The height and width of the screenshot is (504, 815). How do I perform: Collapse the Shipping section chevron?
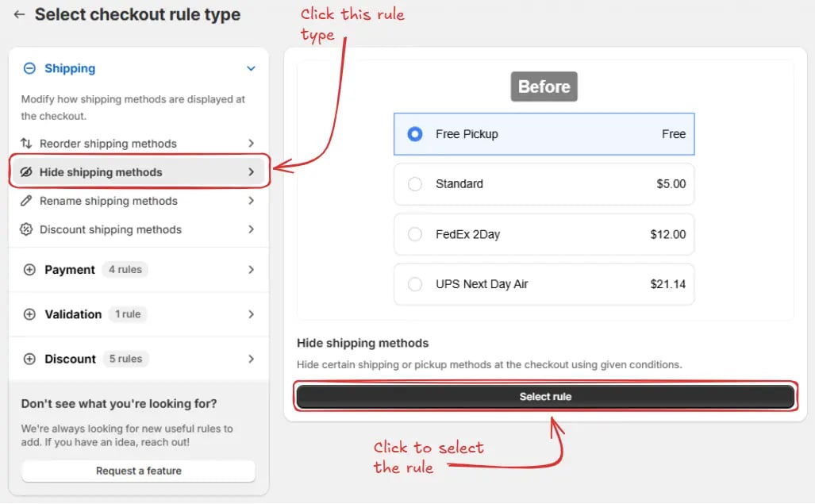251,68
